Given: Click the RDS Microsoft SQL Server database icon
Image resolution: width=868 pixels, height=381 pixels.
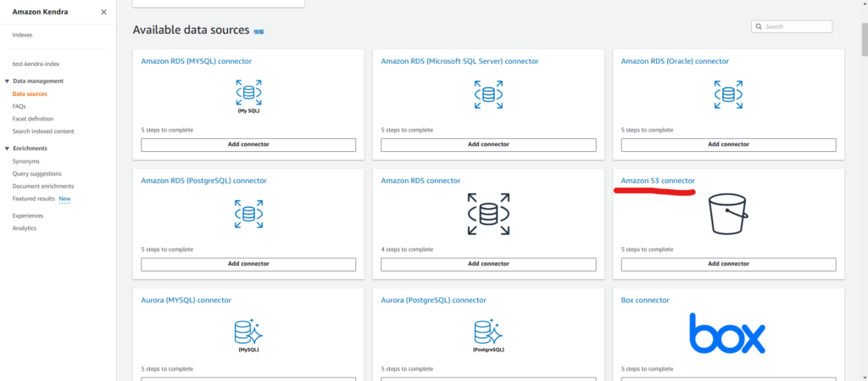Looking at the screenshot, I should coord(488,94).
